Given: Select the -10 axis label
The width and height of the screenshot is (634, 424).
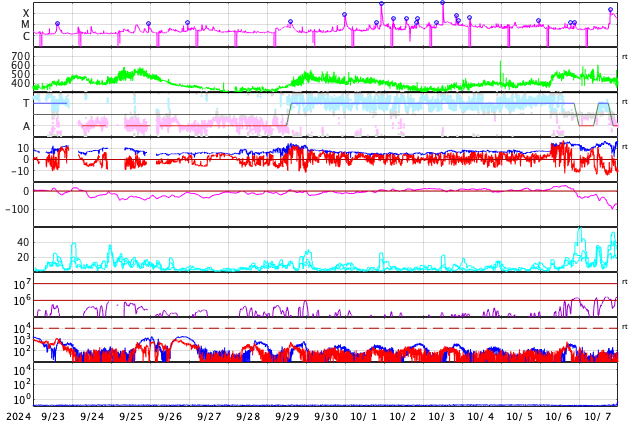Looking at the screenshot, I should point(20,171).
